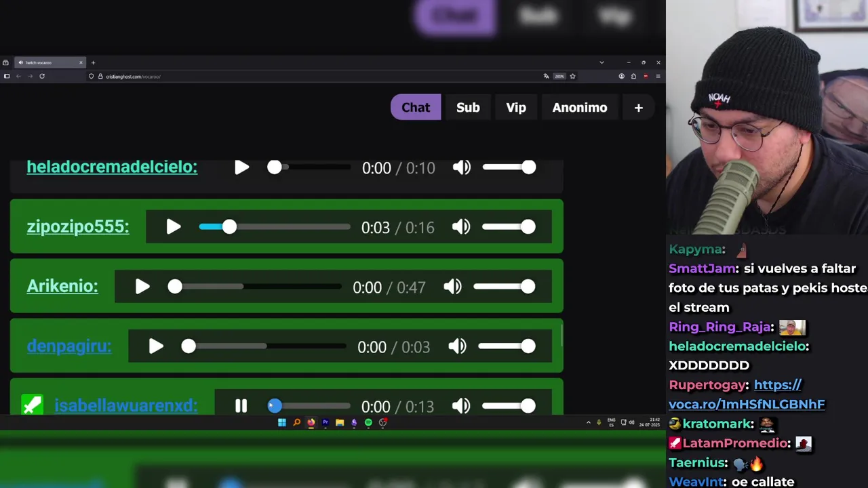Open the Windows Start menu

click(282, 422)
